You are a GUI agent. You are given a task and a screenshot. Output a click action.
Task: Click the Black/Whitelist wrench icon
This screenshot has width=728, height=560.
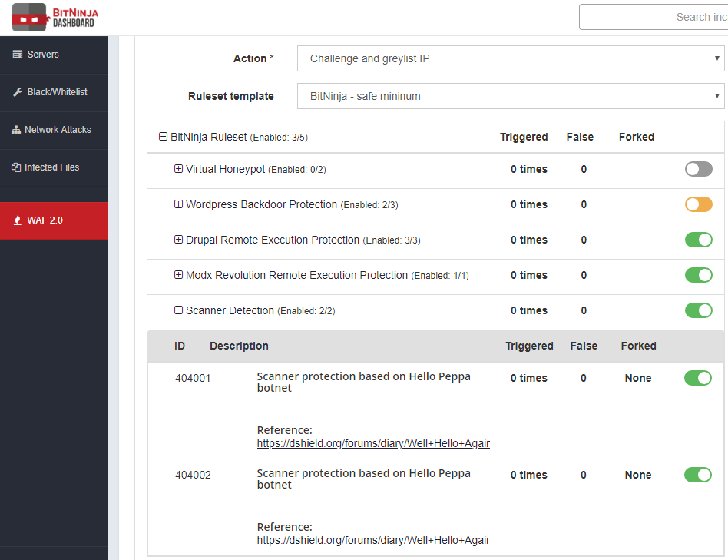[18, 92]
